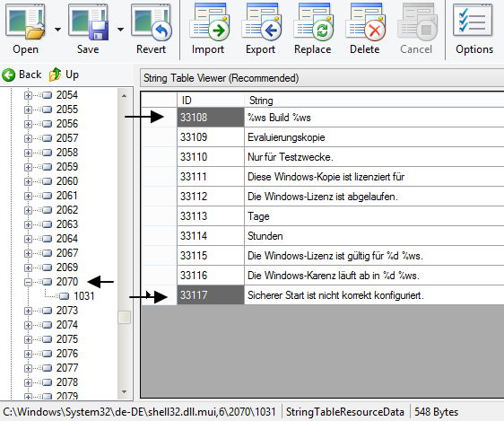Click the Import resource icon
This screenshot has height=421, width=504.
(x=209, y=22)
